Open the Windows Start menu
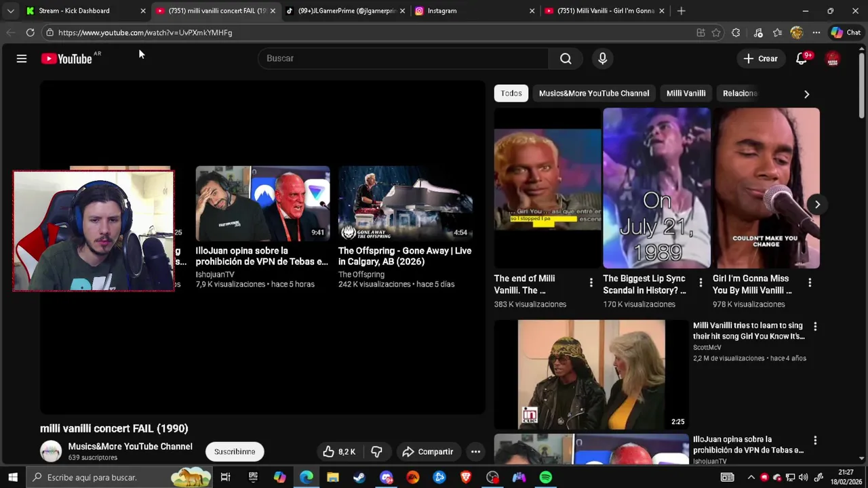Screen dimensions: 868x488 coord(12,477)
